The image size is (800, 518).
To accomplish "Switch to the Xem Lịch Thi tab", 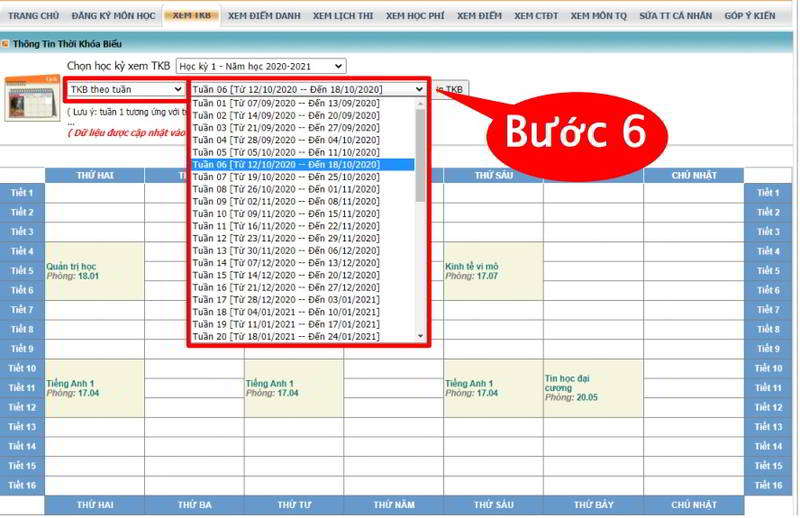I will pyautogui.click(x=342, y=16).
